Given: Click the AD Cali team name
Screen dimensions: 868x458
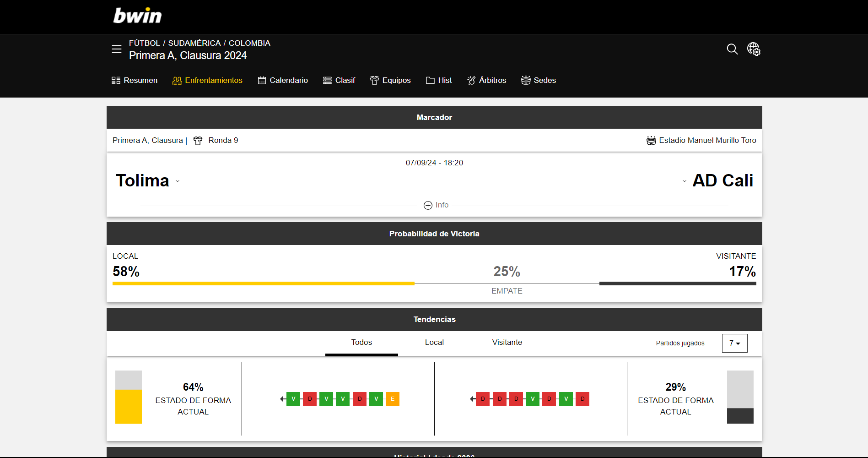Looking at the screenshot, I should point(722,180).
